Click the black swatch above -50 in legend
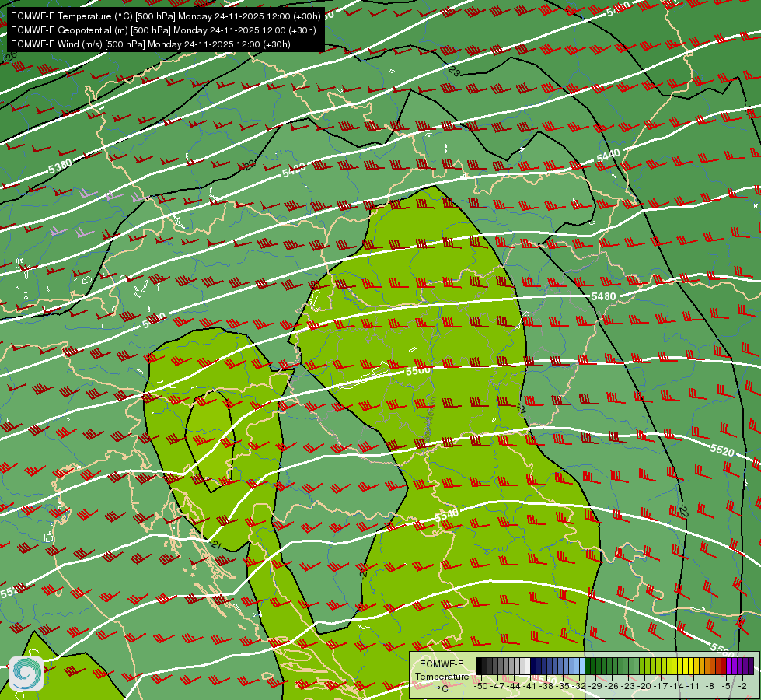761x700 pixels. [479, 666]
